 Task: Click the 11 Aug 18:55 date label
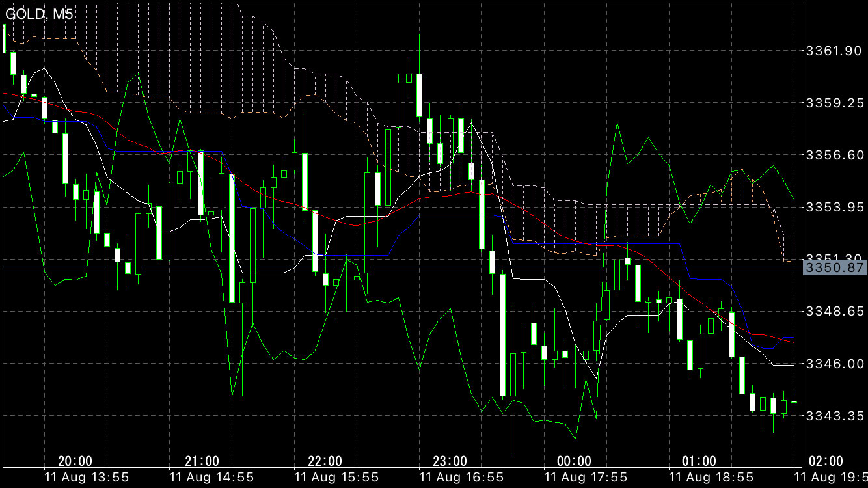tap(711, 478)
